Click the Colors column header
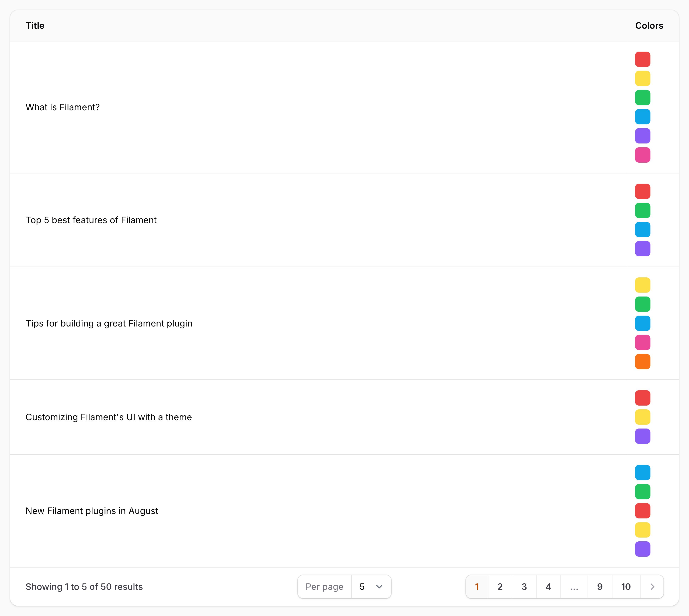The image size is (689, 616). click(x=649, y=26)
